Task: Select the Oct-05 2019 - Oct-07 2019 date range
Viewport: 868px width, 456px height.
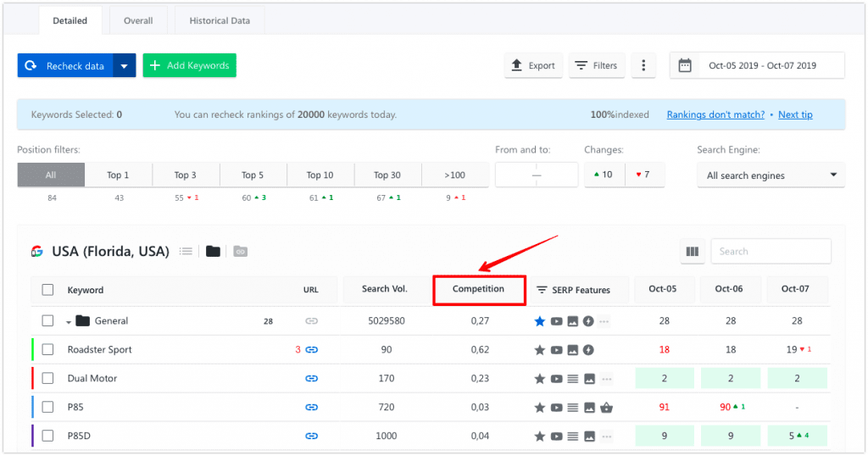Action: [x=762, y=65]
